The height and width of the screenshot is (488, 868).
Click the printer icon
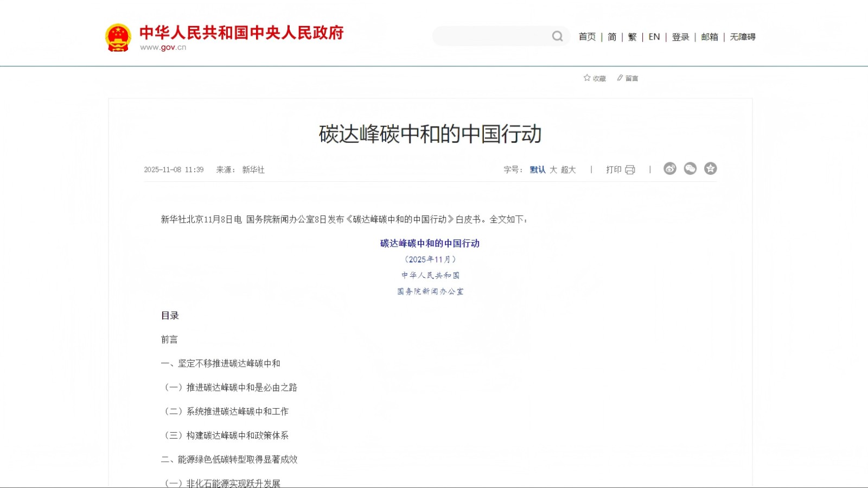[x=630, y=170]
